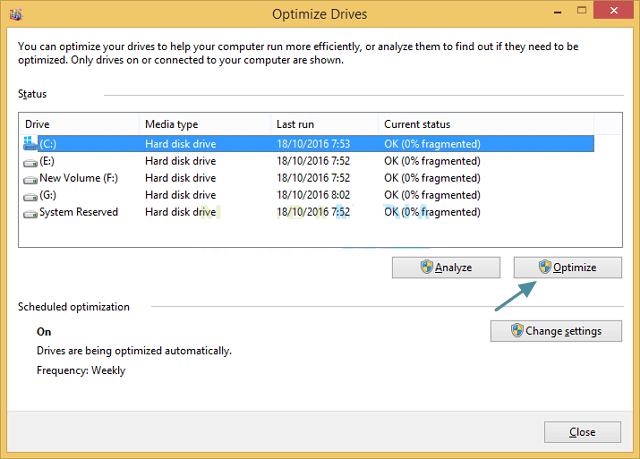Screen dimensions: 640x459
Task: Click last run 18/10/2016 7:53 cell
Action: (x=313, y=144)
